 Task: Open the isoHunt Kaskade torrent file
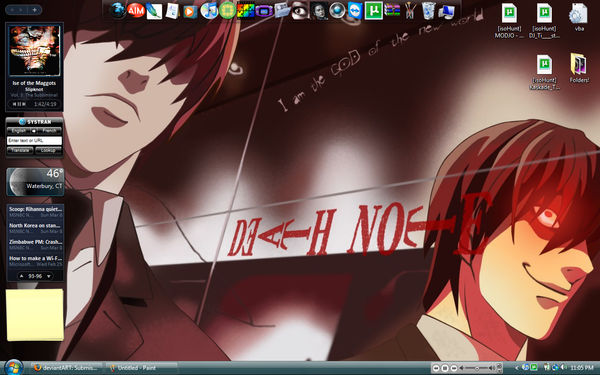point(544,73)
